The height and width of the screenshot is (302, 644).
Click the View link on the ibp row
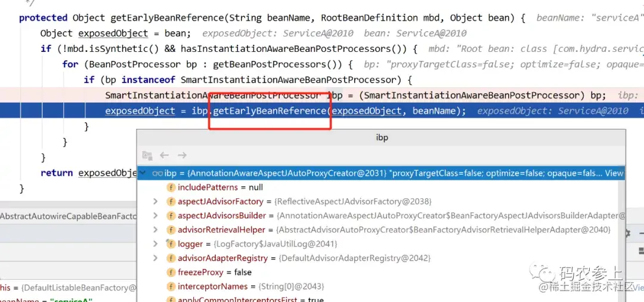click(614, 174)
